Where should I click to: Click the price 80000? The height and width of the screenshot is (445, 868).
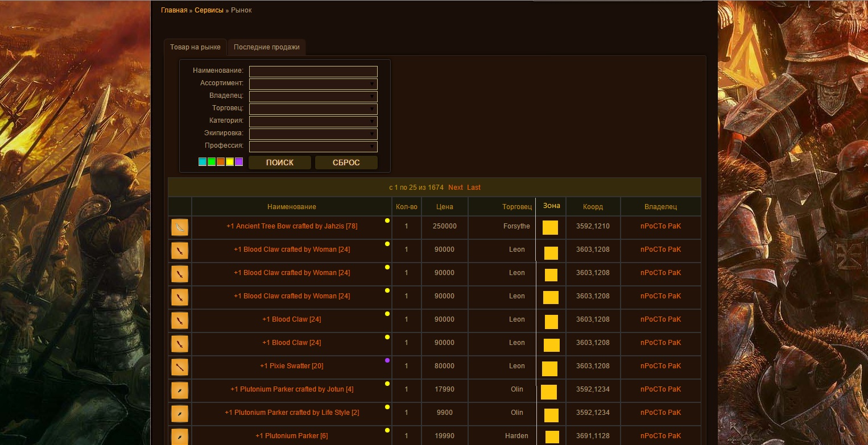tap(444, 366)
